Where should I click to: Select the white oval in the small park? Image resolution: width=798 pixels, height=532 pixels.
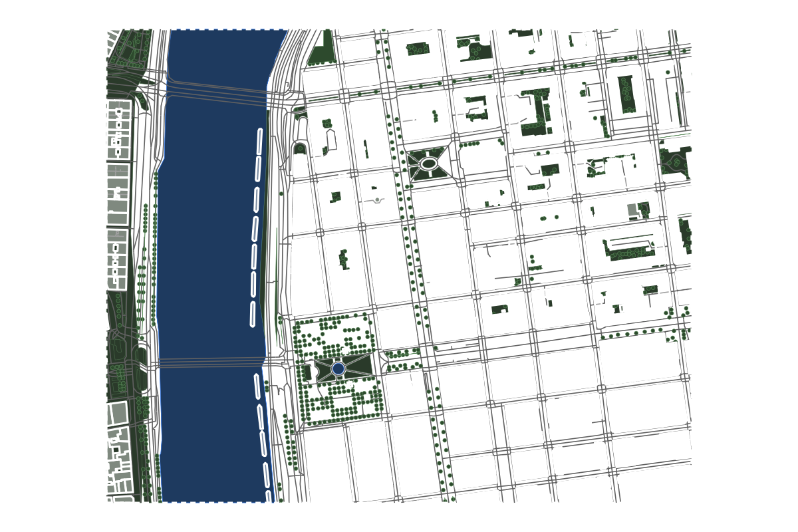(429, 163)
